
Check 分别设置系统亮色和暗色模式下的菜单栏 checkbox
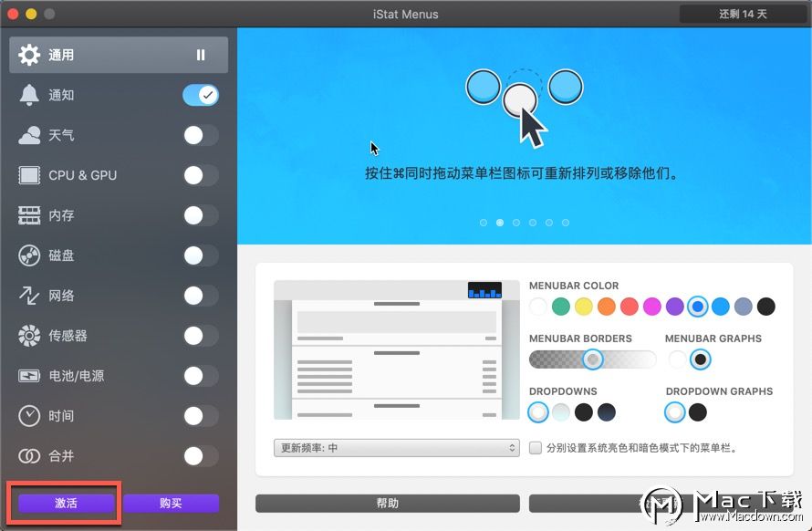tap(535, 448)
